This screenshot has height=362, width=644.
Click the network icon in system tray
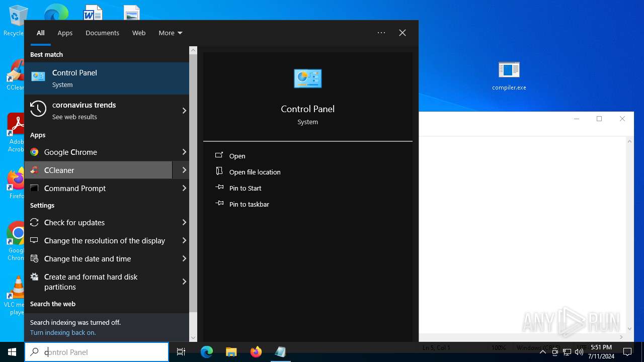click(567, 352)
